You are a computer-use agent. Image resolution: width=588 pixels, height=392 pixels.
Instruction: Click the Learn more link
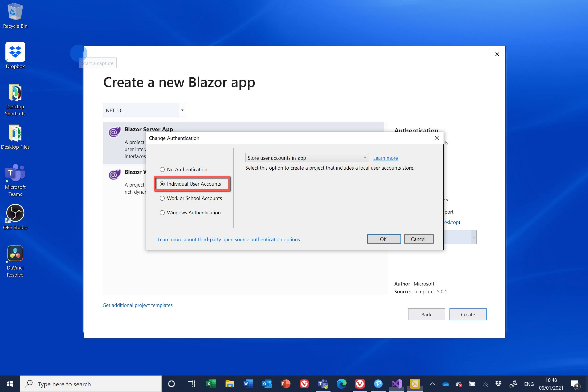pyautogui.click(x=385, y=158)
